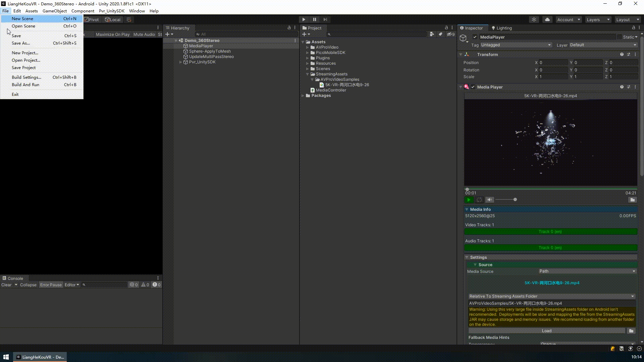Switch to the Lighting tab
Viewport: 644px width, 362px height.
tap(502, 28)
